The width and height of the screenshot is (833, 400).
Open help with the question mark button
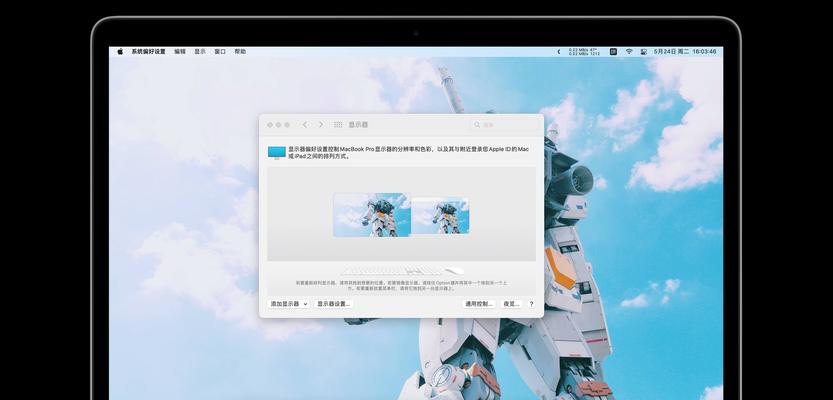[531, 304]
